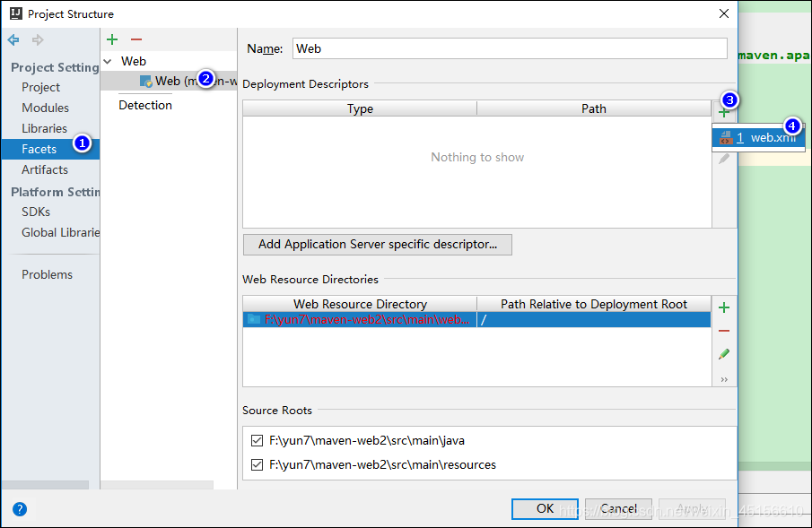Select Facets in settings list
812x528 pixels.
tap(50, 149)
